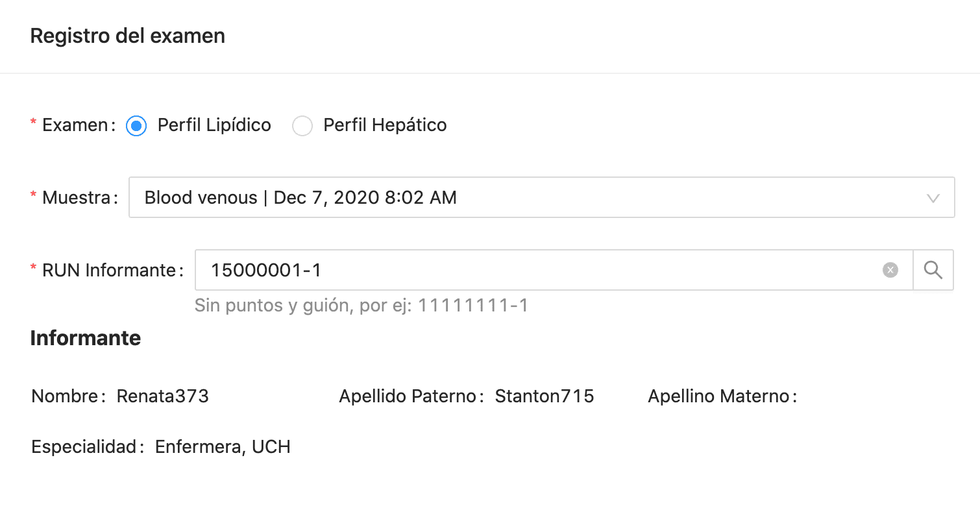Click the Informante section heading

86,338
